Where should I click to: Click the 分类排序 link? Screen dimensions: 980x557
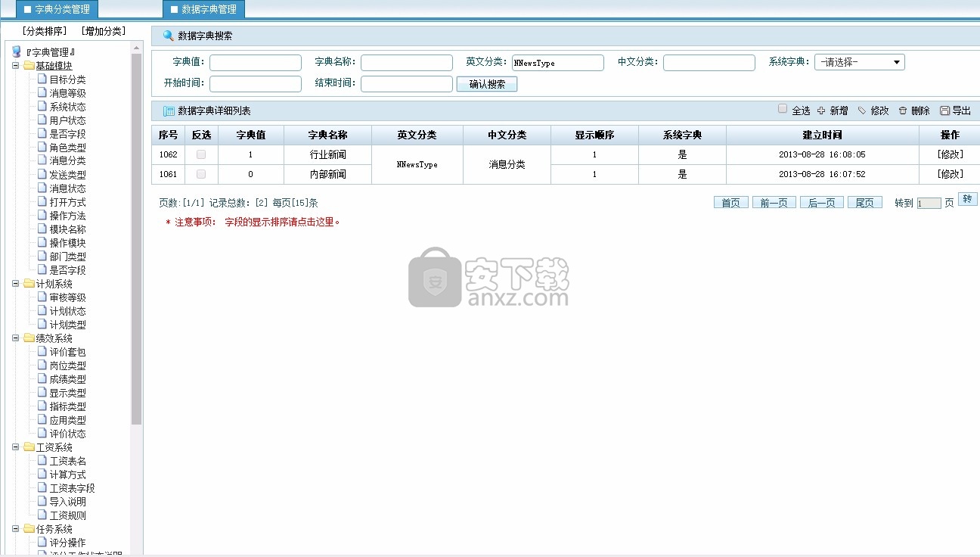tap(45, 31)
